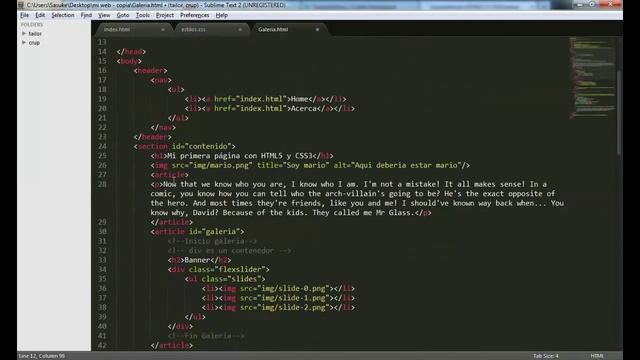The height and width of the screenshot is (360, 640).
Task: Click the opening header tag on line 16
Action: tap(150, 71)
